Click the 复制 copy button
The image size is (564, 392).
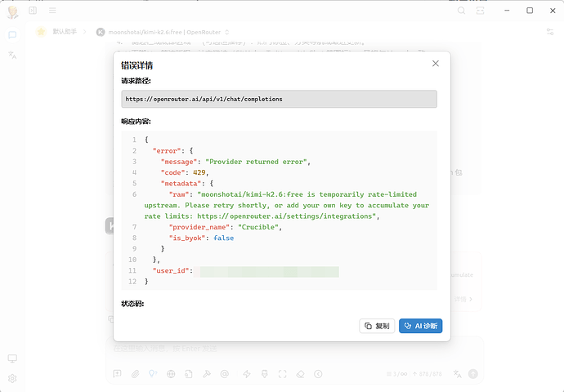pyautogui.click(x=377, y=326)
